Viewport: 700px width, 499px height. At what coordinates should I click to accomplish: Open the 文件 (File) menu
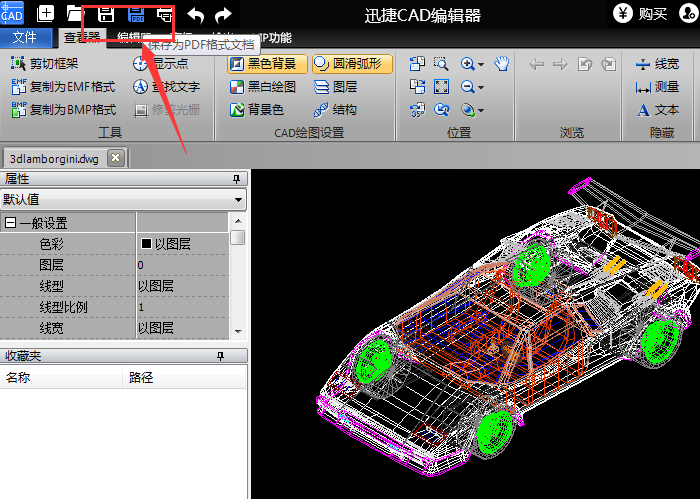(25, 38)
